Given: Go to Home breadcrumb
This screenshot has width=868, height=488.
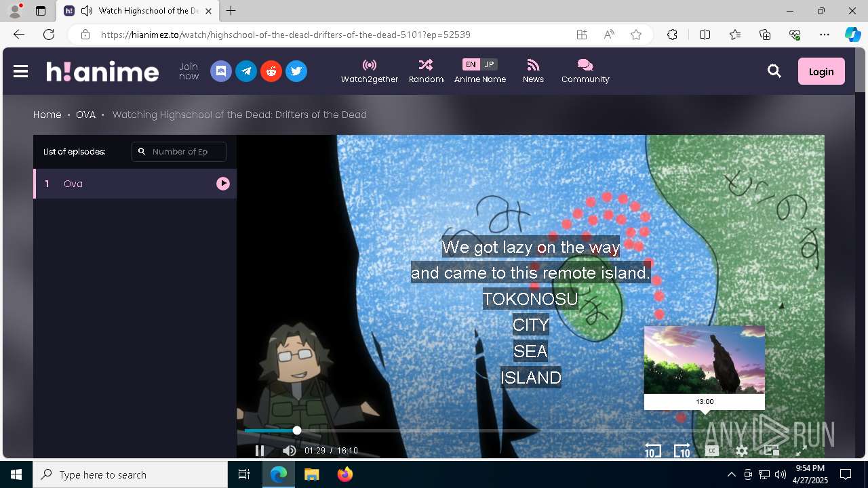Looking at the screenshot, I should tap(47, 115).
